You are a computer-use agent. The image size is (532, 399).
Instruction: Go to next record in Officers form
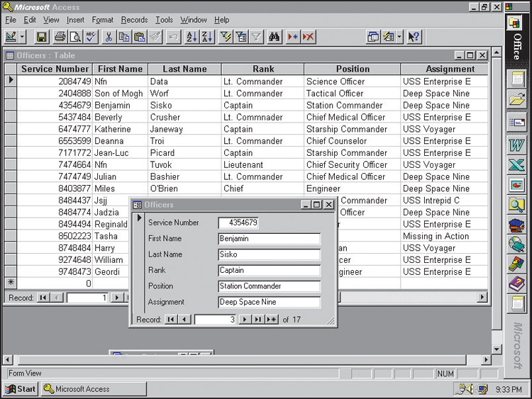click(245, 320)
